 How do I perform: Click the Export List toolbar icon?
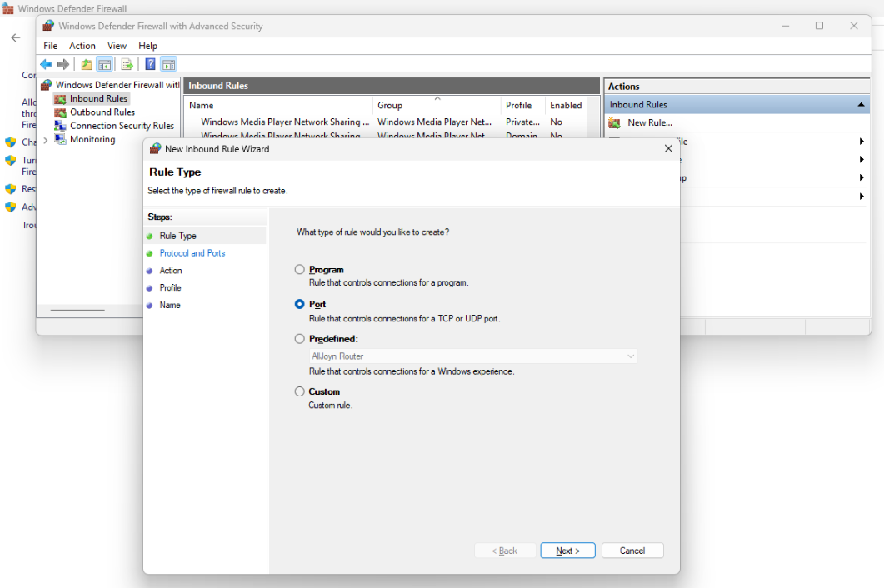tap(127, 64)
